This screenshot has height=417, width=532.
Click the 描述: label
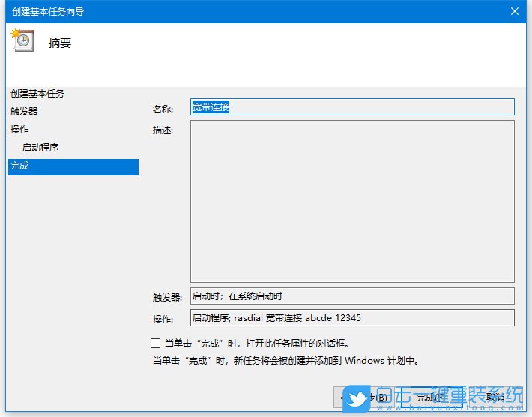click(163, 130)
